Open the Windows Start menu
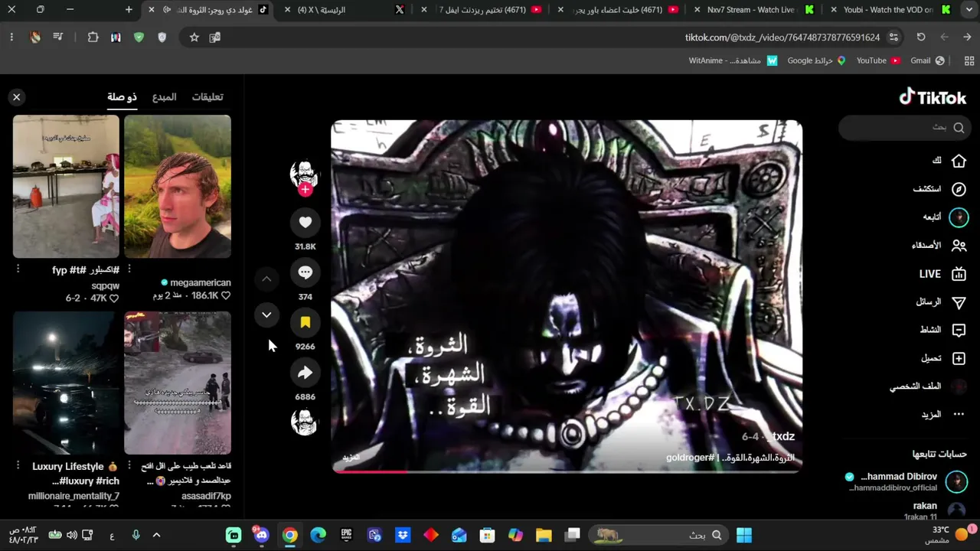The height and width of the screenshot is (551, 980). (x=744, y=536)
